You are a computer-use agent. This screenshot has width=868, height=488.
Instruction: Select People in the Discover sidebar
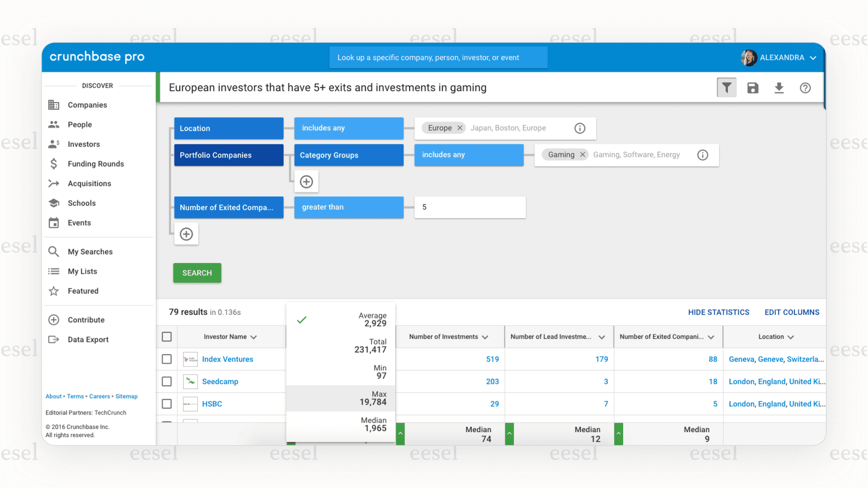click(x=80, y=124)
